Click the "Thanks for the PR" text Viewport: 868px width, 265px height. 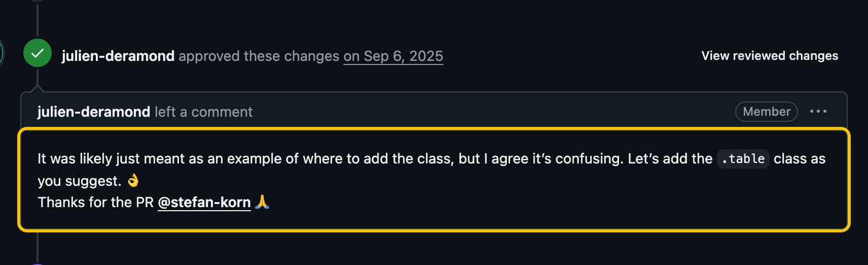point(96,202)
